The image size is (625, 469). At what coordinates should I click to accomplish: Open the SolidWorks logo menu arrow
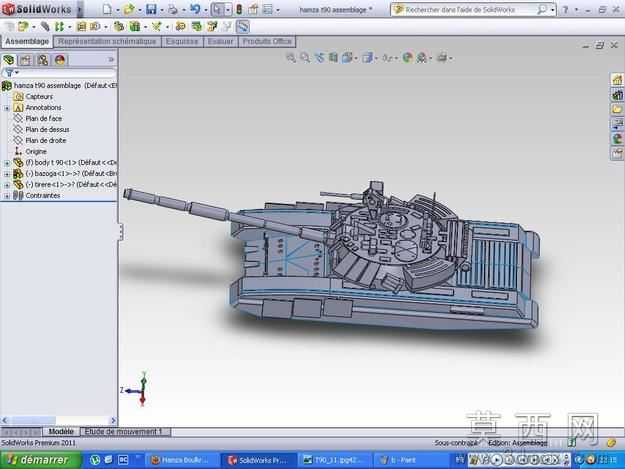pos(79,9)
